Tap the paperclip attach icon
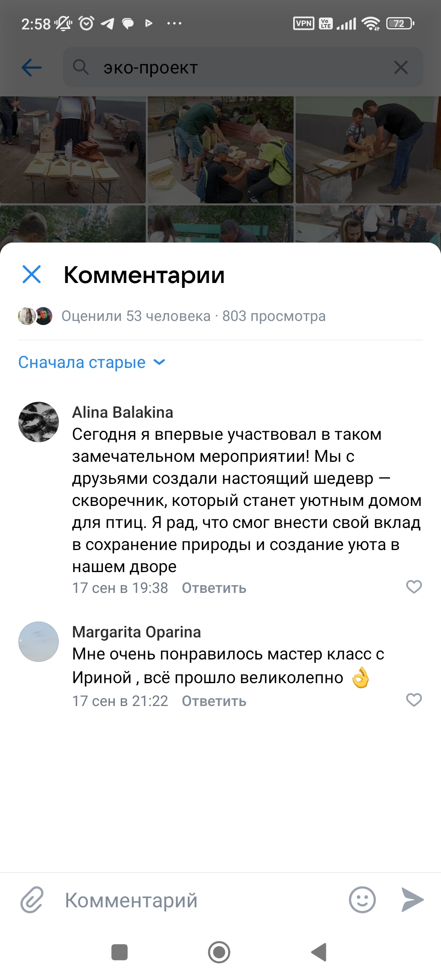Viewport: 441px width, 980px height. coord(32,900)
